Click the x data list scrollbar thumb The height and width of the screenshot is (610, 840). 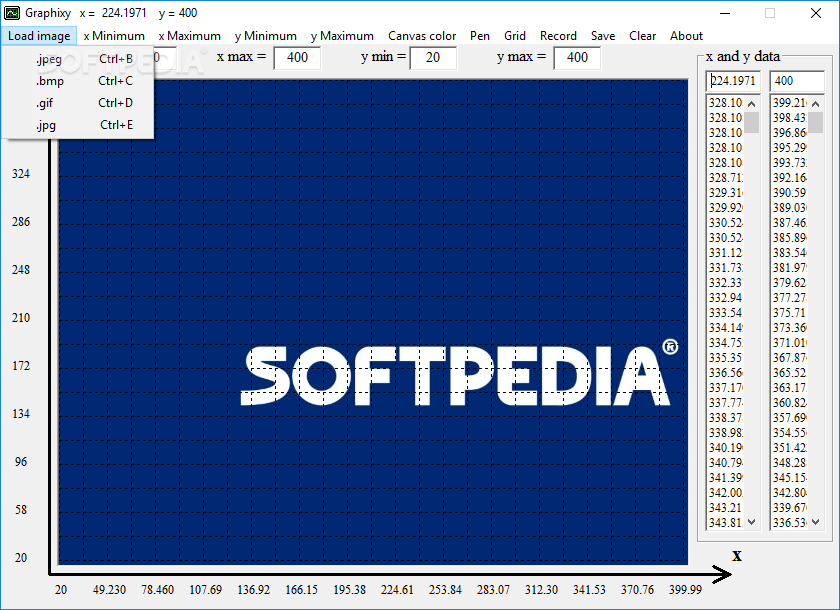(x=752, y=122)
